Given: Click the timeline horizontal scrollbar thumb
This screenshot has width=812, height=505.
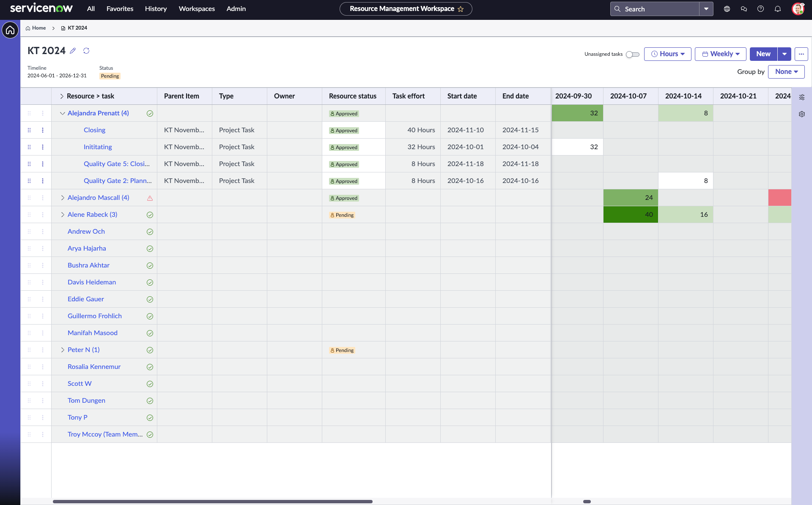Looking at the screenshot, I should click(x=587, y=502).
